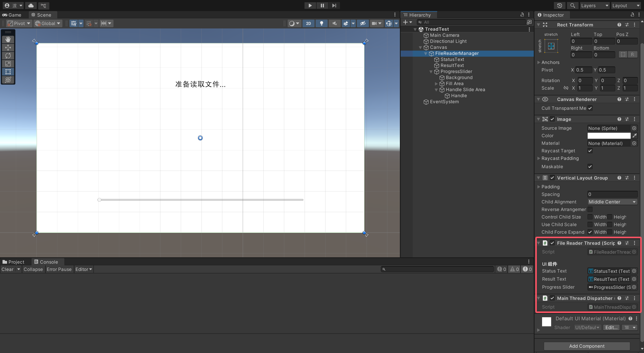644x353 pixels.
Task: Click the Image Color swatch
Action: coord(609,135)
